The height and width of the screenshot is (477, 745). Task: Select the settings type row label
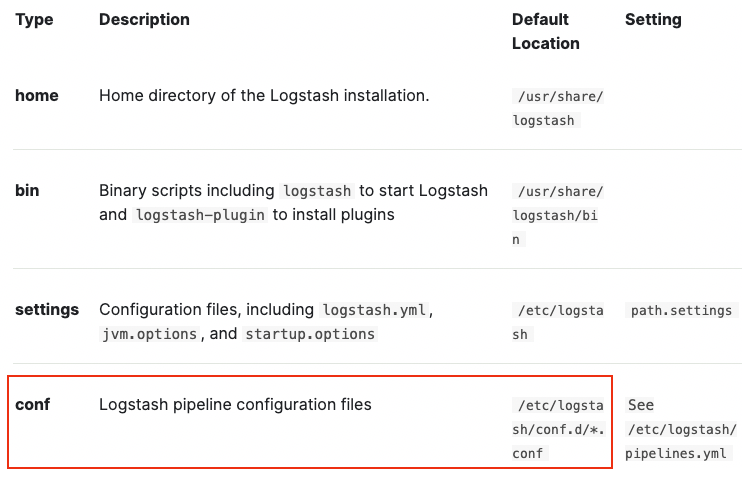click(x=47, y=310)
